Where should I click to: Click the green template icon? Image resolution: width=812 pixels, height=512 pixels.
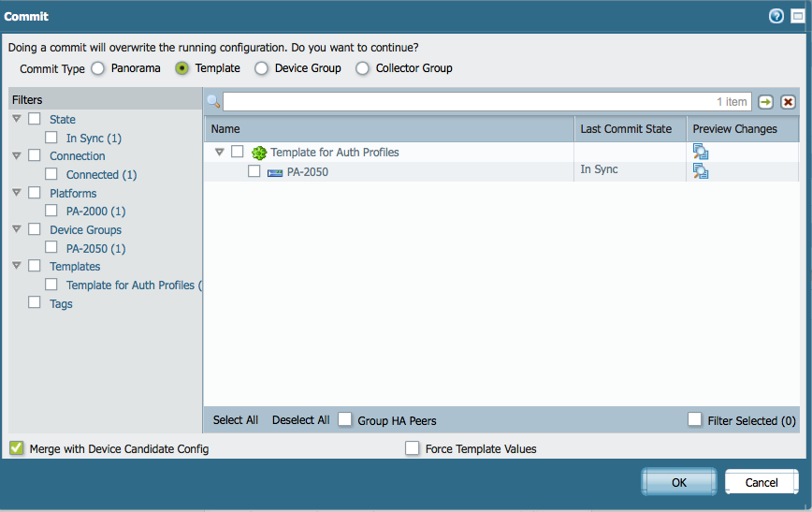(259, 153)
